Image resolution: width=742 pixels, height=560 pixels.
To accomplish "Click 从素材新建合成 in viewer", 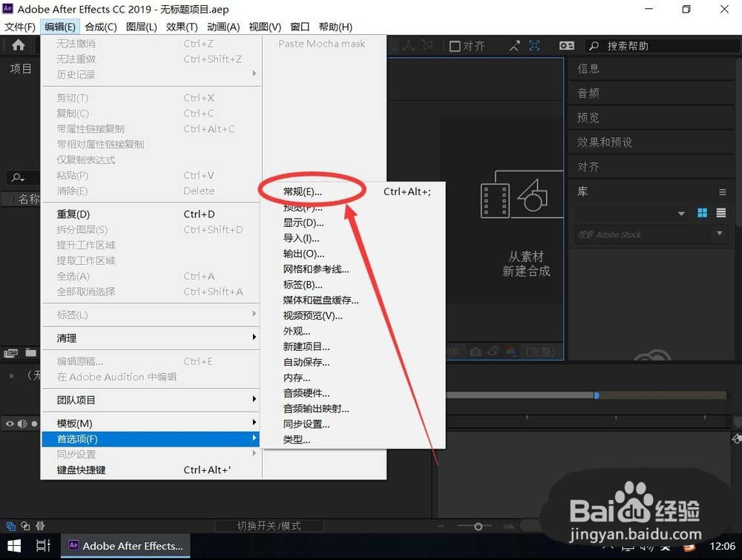I will pos(526,264).
